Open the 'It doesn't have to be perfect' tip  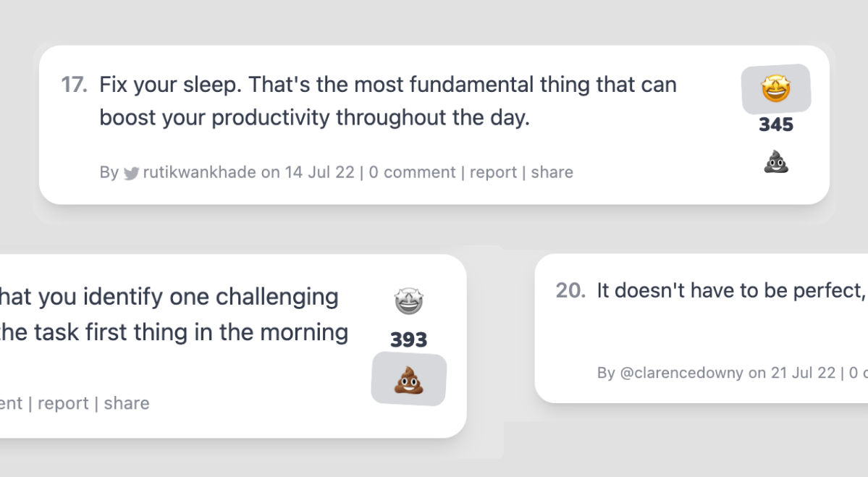coord(732,290)
